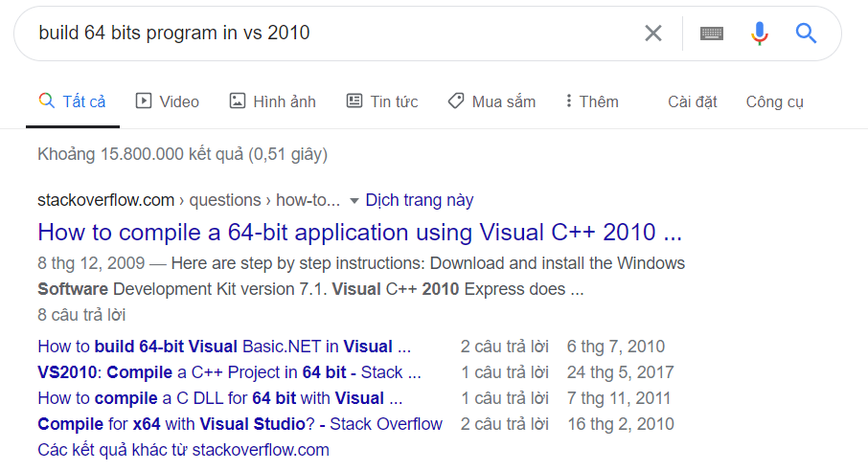Click the blue magnifier search button
The height and width of the screenshot is (471, 868).
[807, 34]
